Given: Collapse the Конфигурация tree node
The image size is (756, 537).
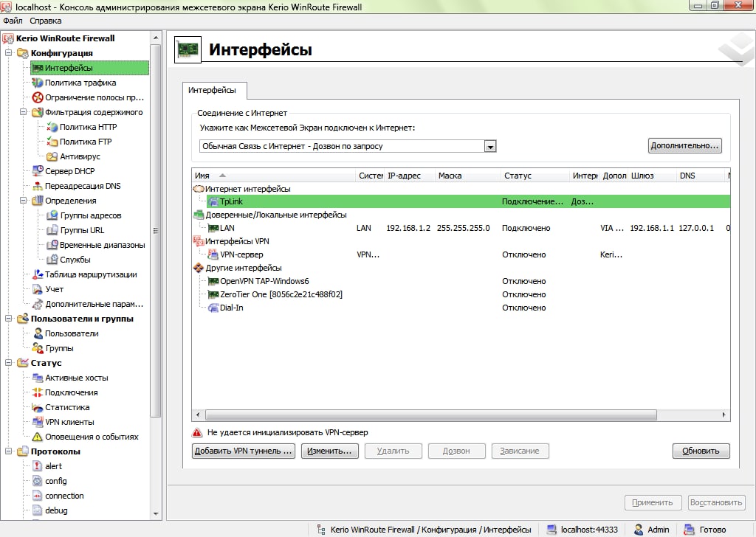Looking at the screenshot, I should click(x=8, y=53).
